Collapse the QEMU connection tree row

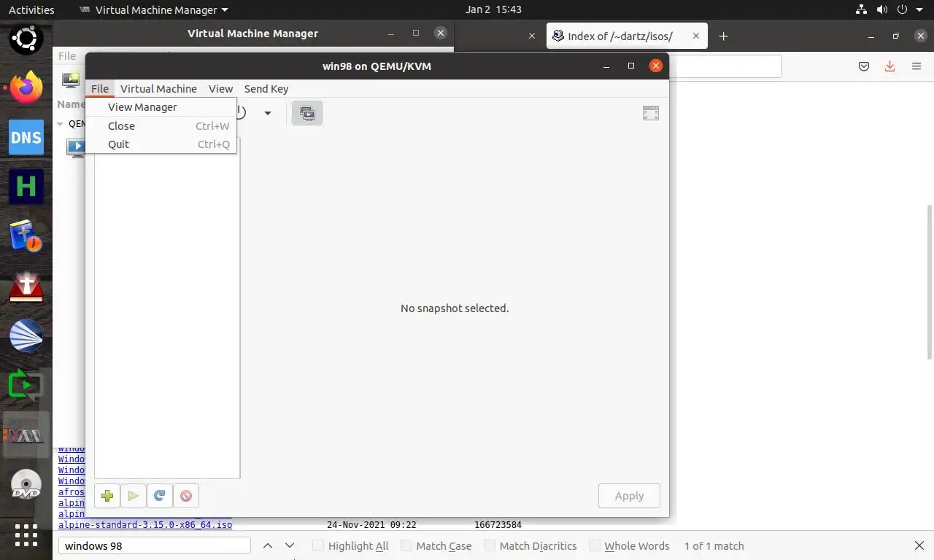[x=61, y=124]
